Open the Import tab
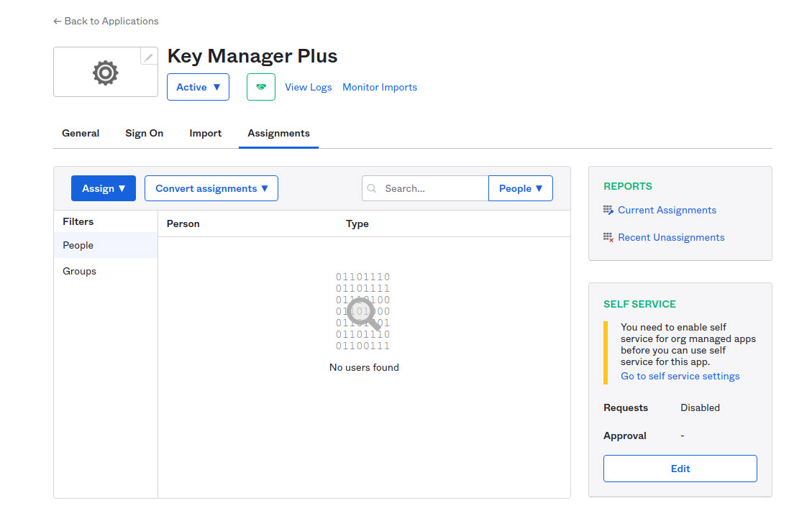 point(206,133)
